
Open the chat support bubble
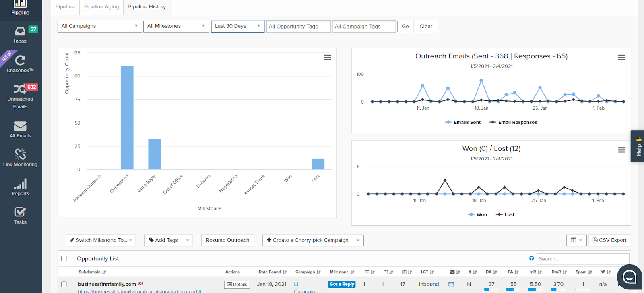[629, 277]
